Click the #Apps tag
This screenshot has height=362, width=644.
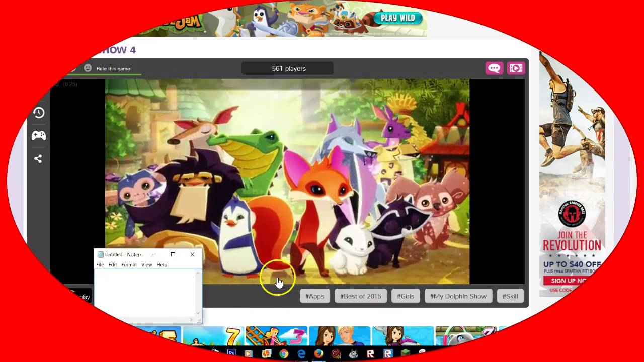pos(315,296)
